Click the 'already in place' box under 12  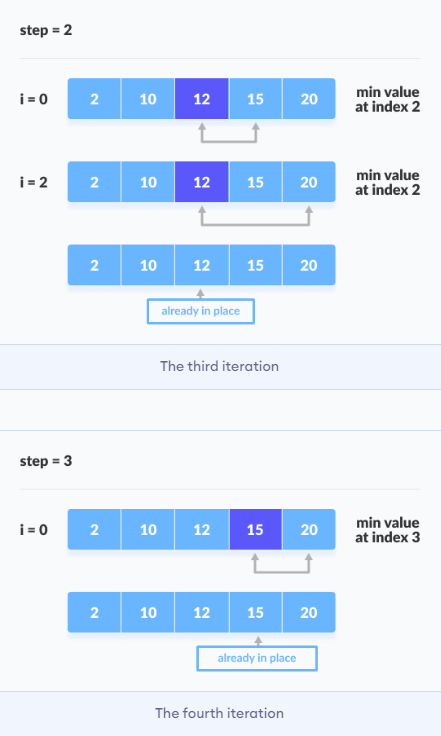click(201, 311)
